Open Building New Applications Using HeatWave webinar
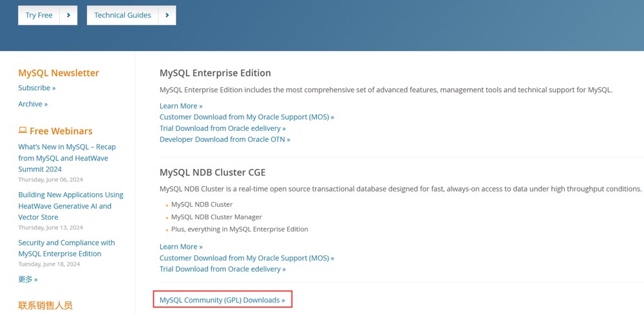 pos(71,206)
